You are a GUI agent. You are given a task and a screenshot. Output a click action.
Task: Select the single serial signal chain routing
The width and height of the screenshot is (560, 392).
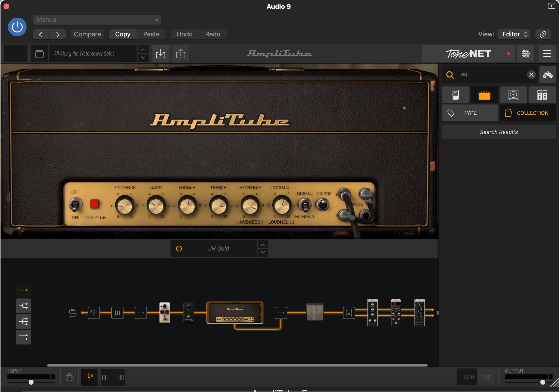point(24,290)
